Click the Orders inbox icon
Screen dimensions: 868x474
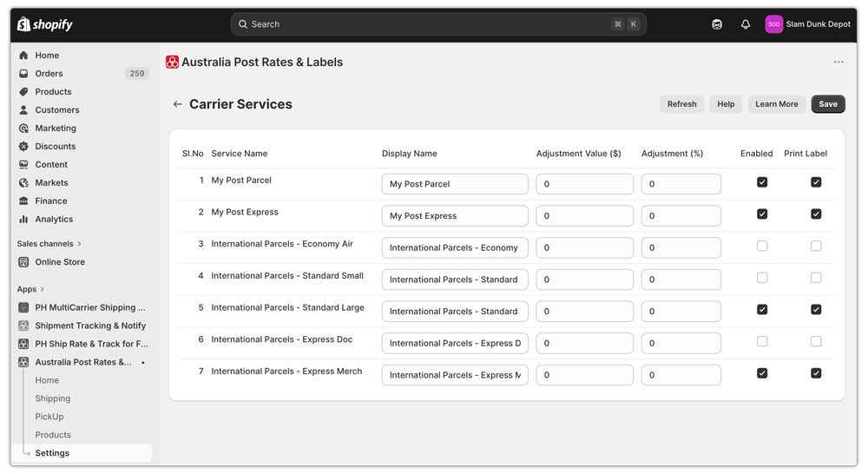pos(23,74)
